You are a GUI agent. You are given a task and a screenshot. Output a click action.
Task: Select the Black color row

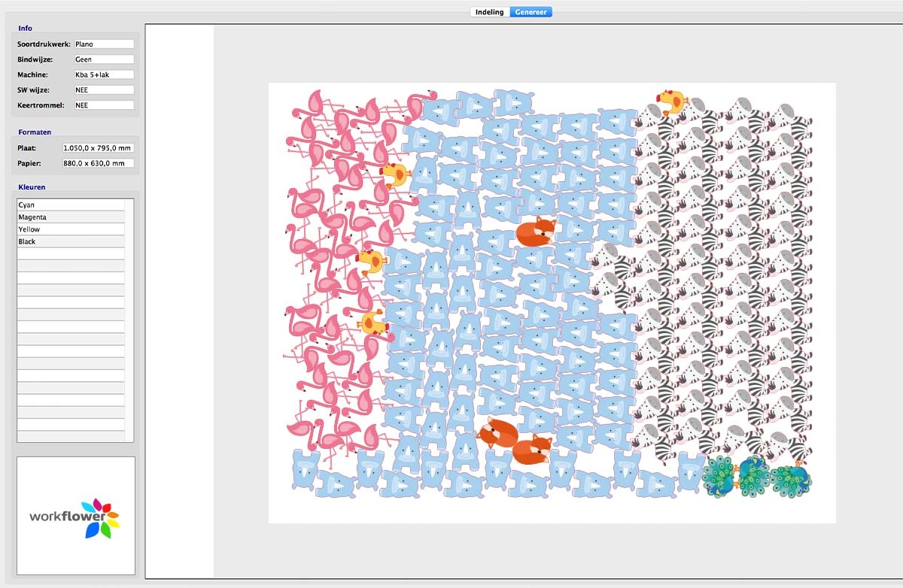pos(71,241)
